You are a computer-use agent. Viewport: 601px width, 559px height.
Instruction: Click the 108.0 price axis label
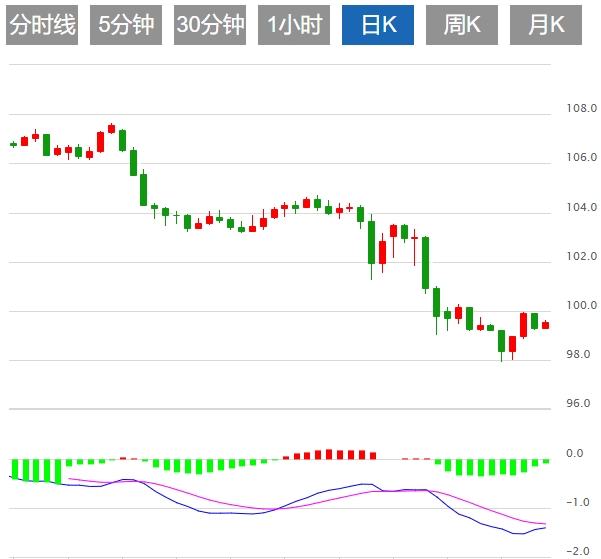(582, 109)
